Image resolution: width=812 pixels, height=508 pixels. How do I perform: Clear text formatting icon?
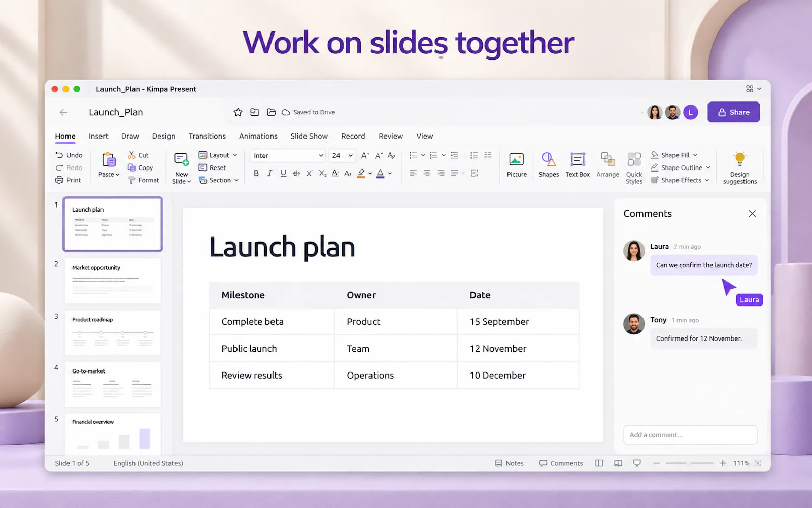[391, 156]
